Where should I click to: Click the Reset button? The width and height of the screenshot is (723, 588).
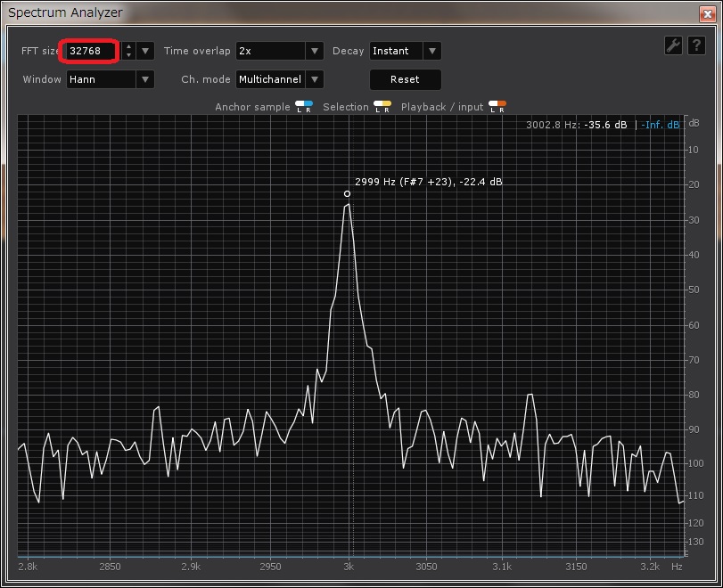406,79
